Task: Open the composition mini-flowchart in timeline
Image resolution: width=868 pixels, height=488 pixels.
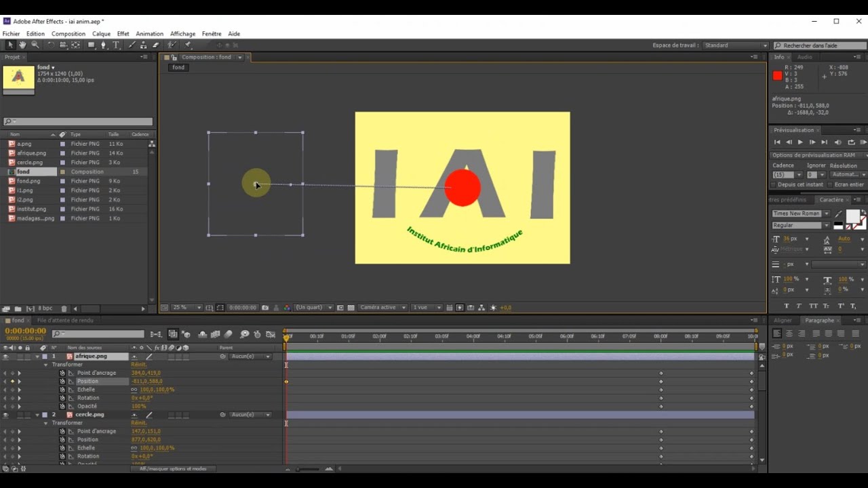Action: click(x=156, y=334)
